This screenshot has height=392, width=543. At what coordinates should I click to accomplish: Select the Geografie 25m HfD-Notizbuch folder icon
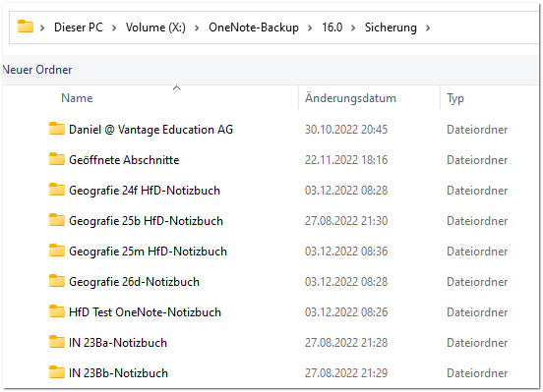pos(57,251)
